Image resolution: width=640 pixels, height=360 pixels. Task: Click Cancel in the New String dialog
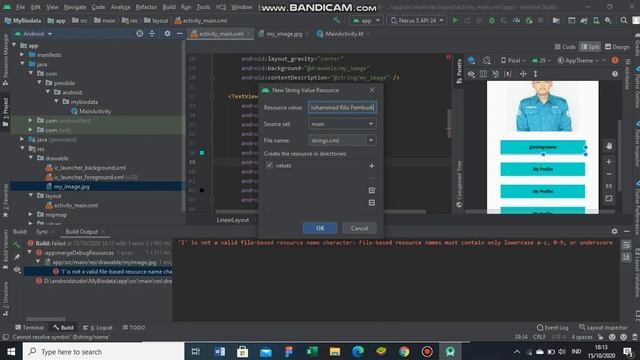pos(359,228)
